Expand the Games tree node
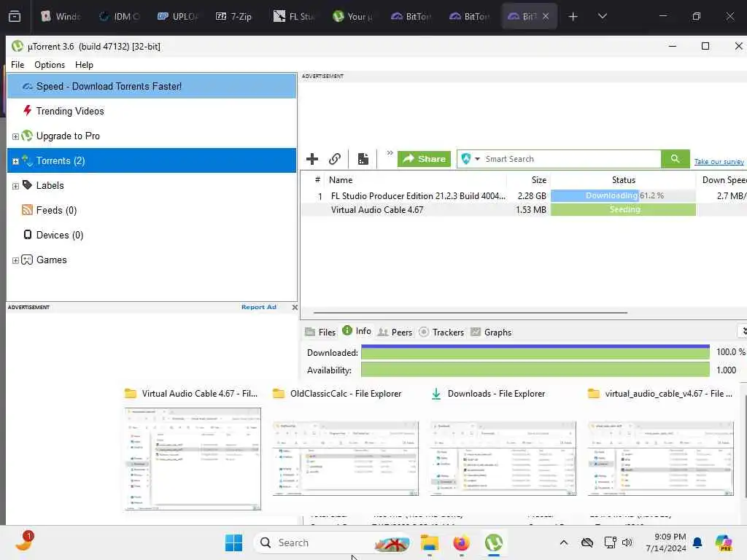747x560 pixels. pos(15,260)
